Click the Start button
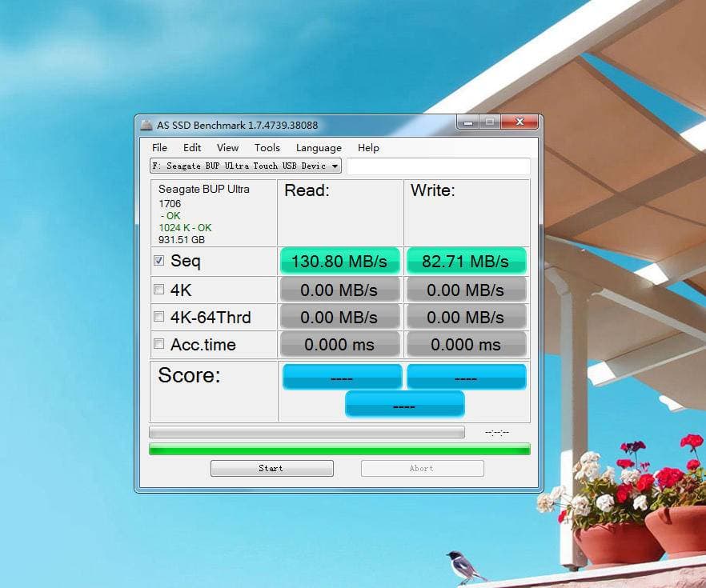Viewport: 706px width, 588px height. point(272,468)
